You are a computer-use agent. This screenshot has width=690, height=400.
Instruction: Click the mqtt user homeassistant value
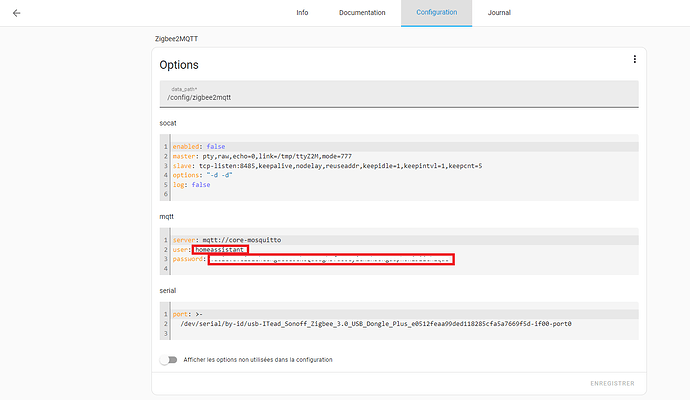(220, 250)
